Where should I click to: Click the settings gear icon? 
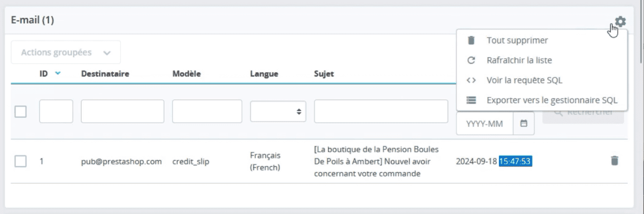620,21
